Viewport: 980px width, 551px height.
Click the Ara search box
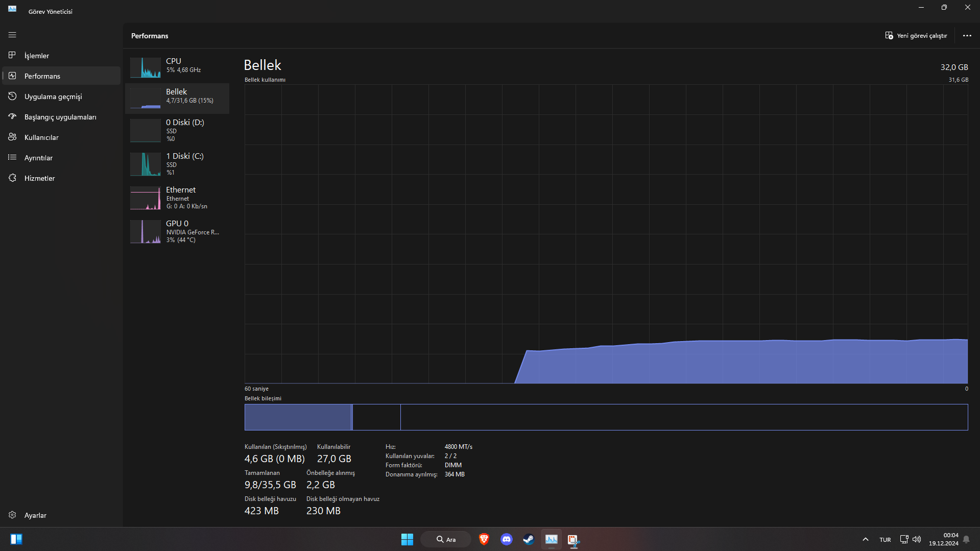pos(445,539)
